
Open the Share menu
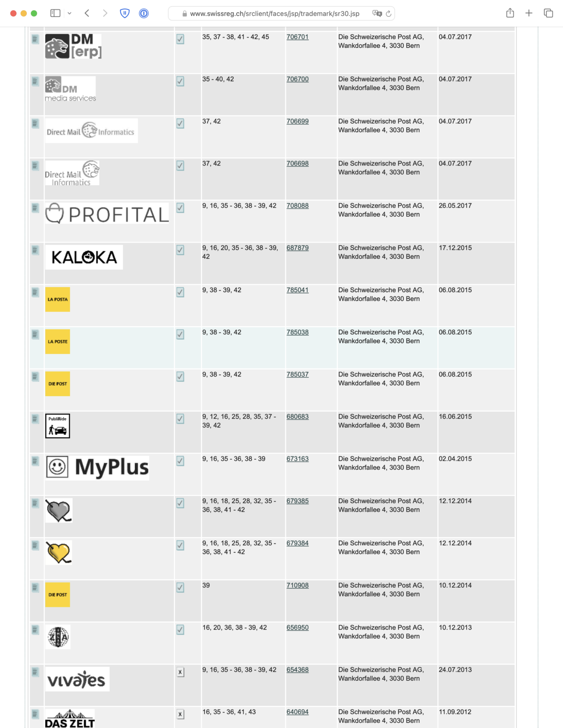click(510, 13)
